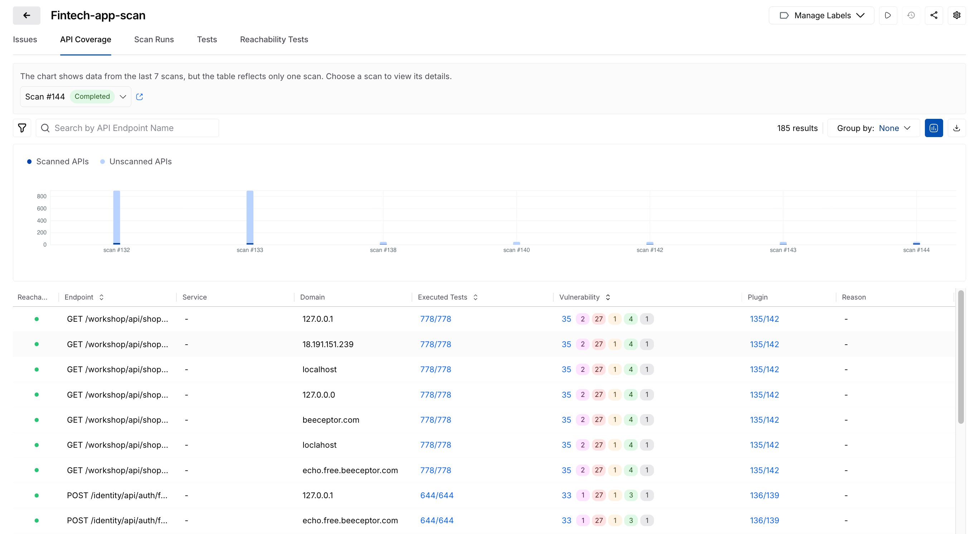Viewport: 980px width, 534px height.
Task: Click the scan #144 bar in chart
Action: (916, 243)
